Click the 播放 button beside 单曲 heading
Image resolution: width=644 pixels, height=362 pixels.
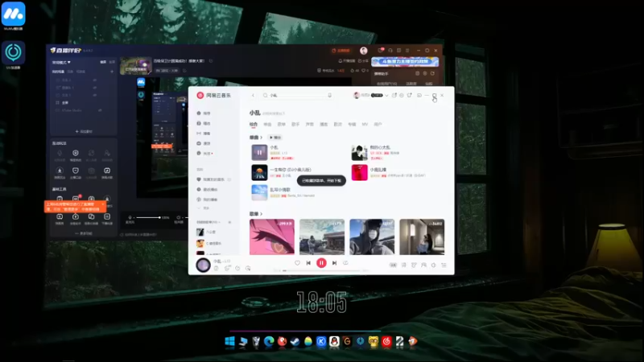(x=275, y=138)
